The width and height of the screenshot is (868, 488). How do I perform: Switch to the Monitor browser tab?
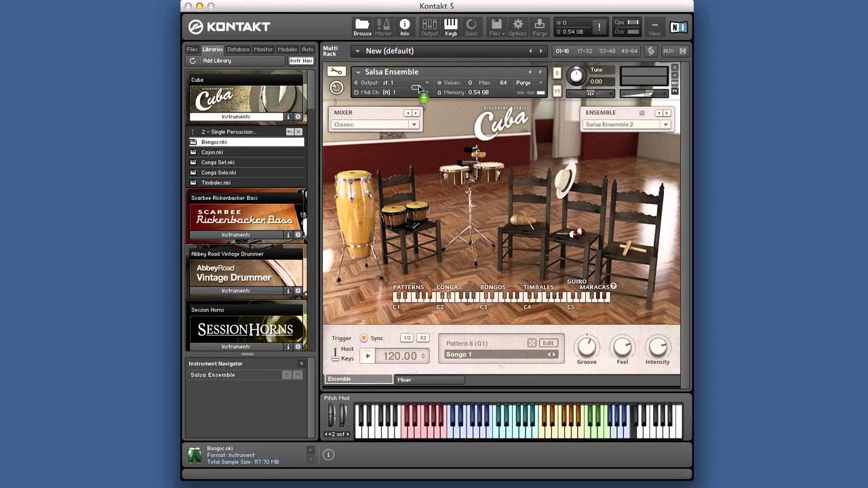(x=263, y=49)
